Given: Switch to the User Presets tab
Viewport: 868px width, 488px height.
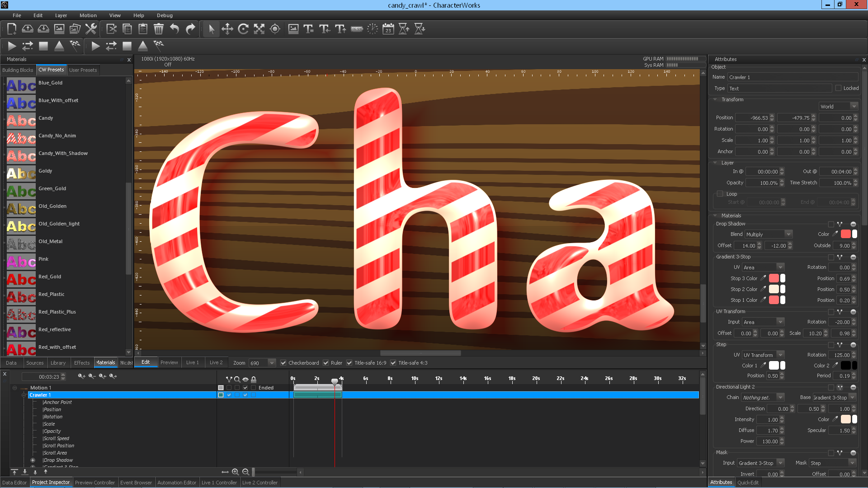Looking at the screenshot, I should (83, 70).
